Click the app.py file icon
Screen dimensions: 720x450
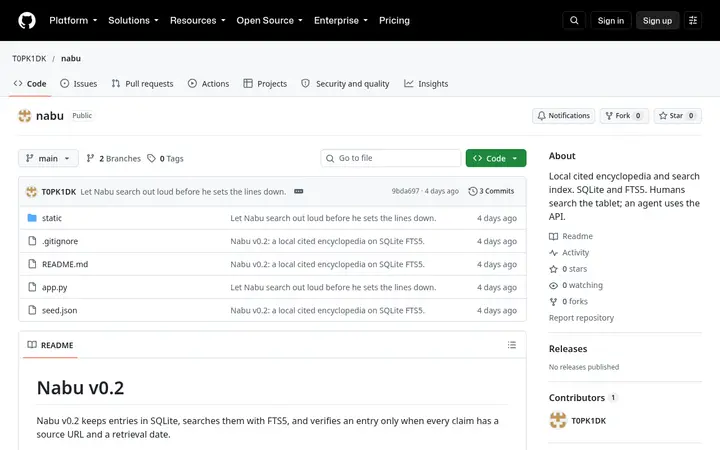(32, 287)
